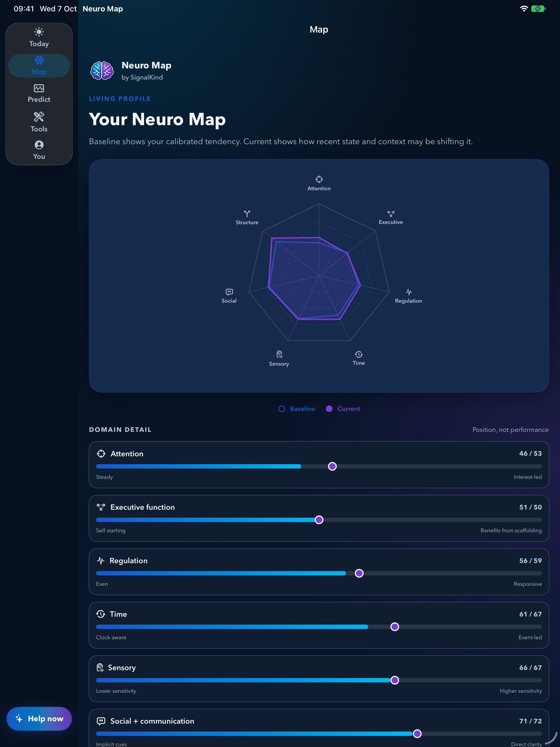Click the 'Even' label under Regulation
Image resolution: width=560 pixels, height=747 pixels.
102,584
